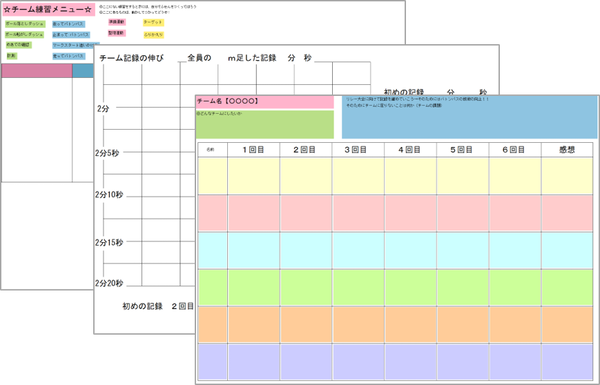This screenshot has width=600, height=385.
Task: Click the purple row cell under 感想
Action: click(567, 362)
